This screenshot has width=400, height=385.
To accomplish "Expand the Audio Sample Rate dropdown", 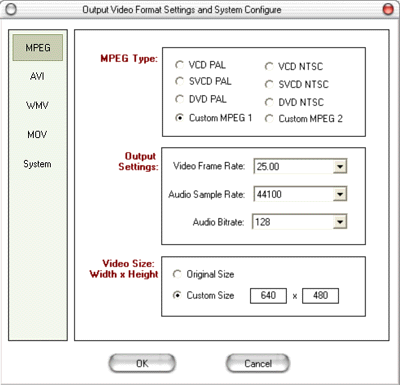I will coord(340,194).
